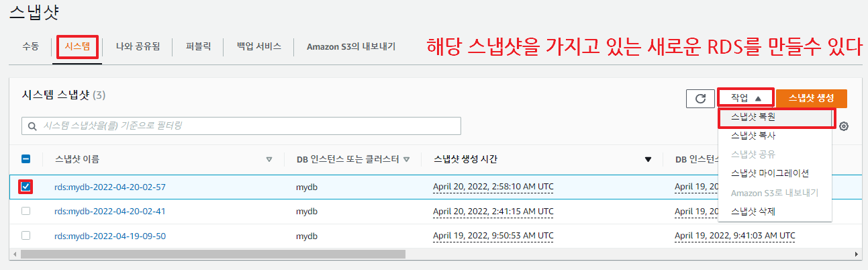Click the right scrollbar arrow

[856, 255]
